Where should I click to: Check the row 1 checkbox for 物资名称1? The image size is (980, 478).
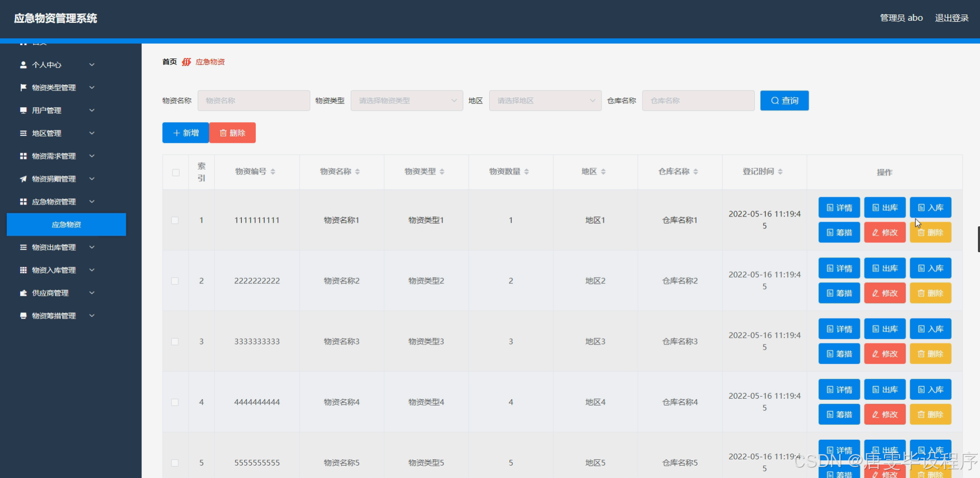(x=175, y=220)
